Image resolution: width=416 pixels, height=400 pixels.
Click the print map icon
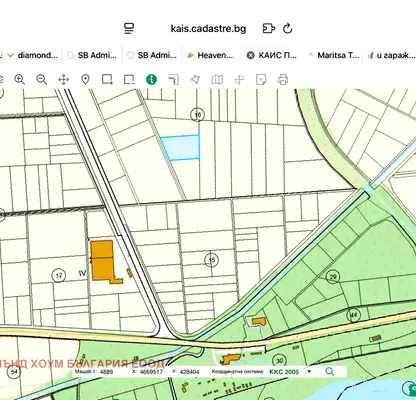pyautogui.click(x=283, y=80)
